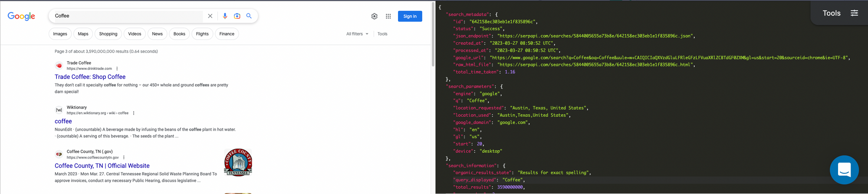The image size is (868, 194).
Task: Open the Wiktionary coffee link
Action: click(x=63, y=121)
